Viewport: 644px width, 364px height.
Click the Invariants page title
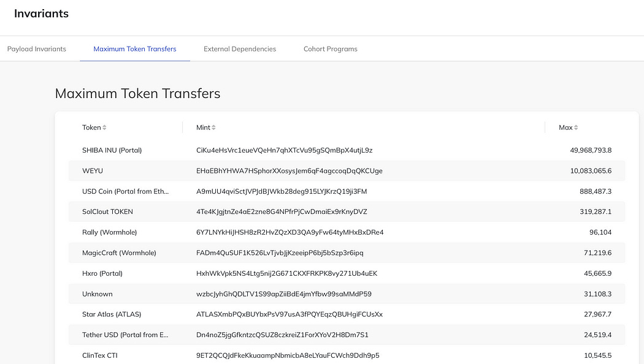[x=42, y=13]
